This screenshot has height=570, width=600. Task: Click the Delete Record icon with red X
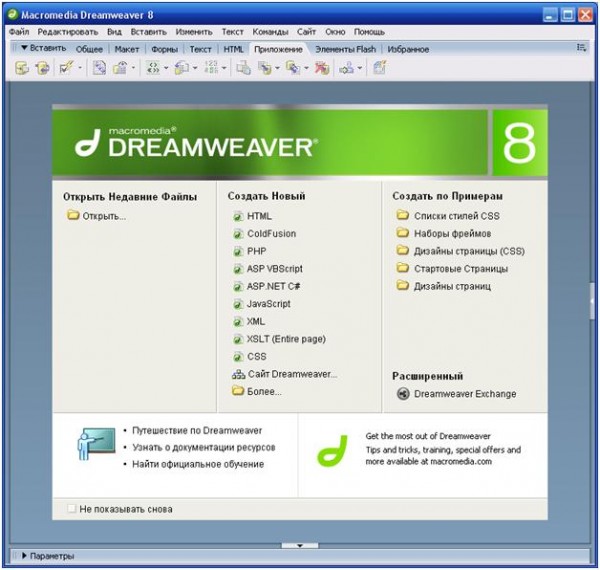click(x=322, y=68)
